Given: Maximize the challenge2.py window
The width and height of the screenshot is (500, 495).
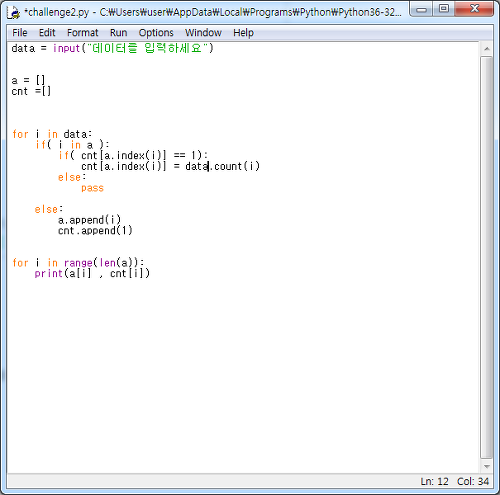Looking at the screenshot, I should pos(444,9).
